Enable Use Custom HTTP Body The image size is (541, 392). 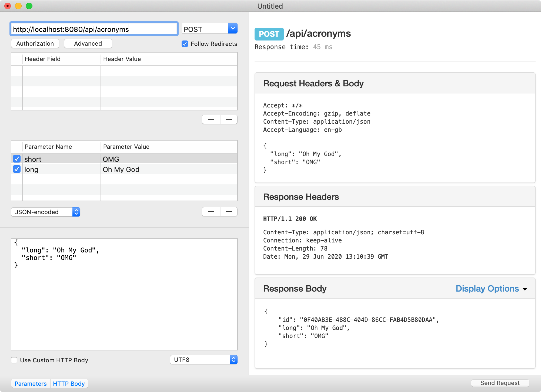pyautogui.click(x=14, y=360)
